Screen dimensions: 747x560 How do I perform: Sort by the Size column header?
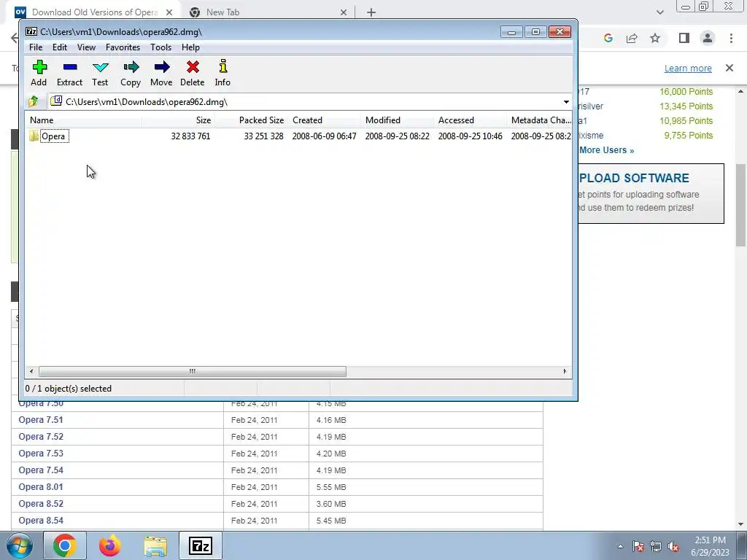[179, 120]
